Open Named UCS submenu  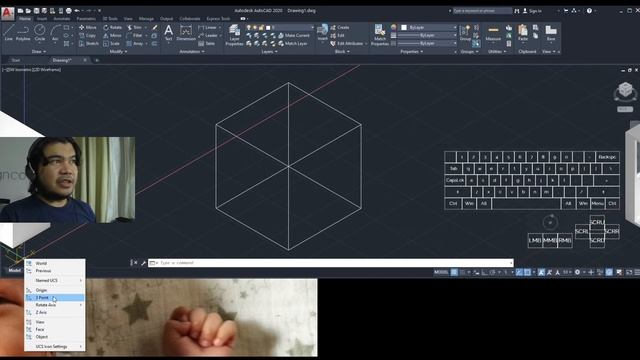point(55,280)
